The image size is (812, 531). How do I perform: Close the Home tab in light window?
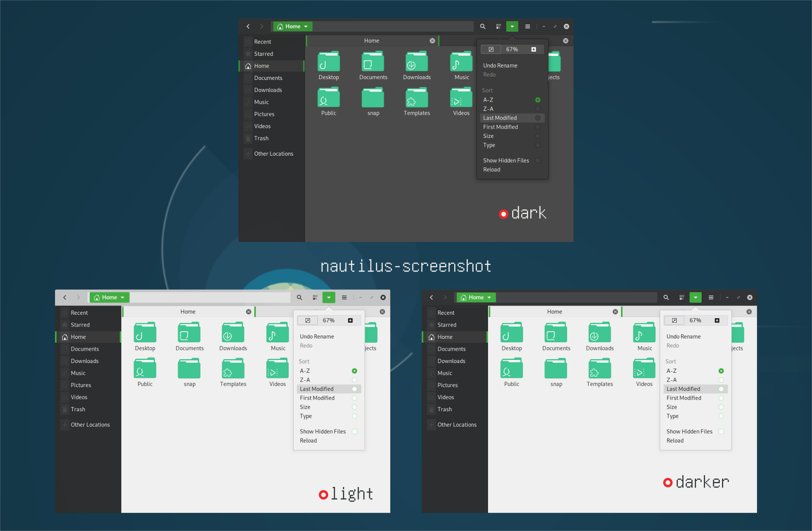249,312
